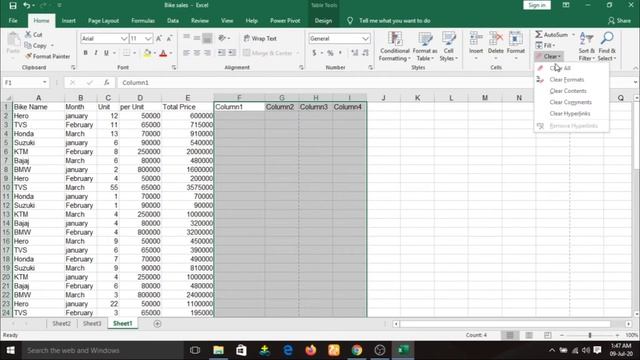
Task: Open Chrome from the taskbar
Action: [357, 350]
